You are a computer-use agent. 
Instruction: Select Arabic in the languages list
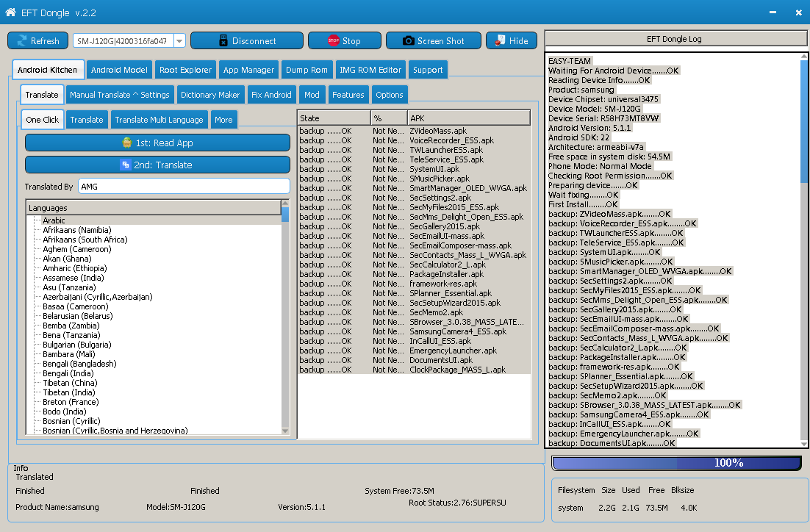click(54, 220)
